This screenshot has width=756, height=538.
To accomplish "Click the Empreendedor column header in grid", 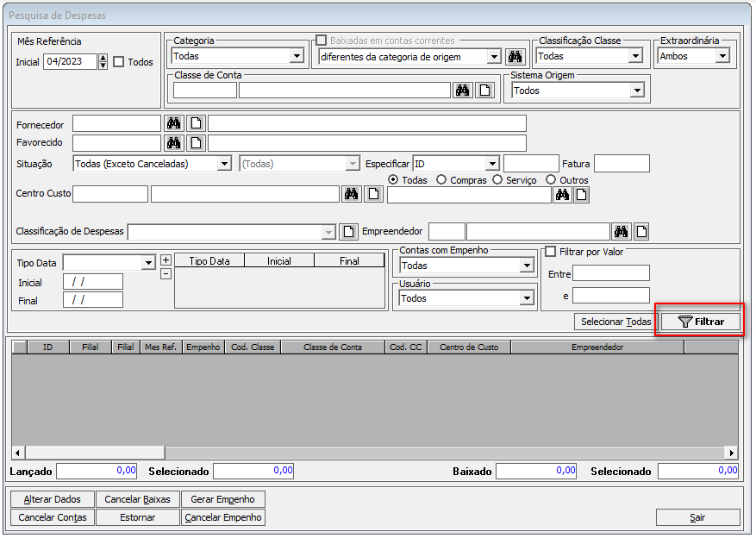I will tap(597, 347).
